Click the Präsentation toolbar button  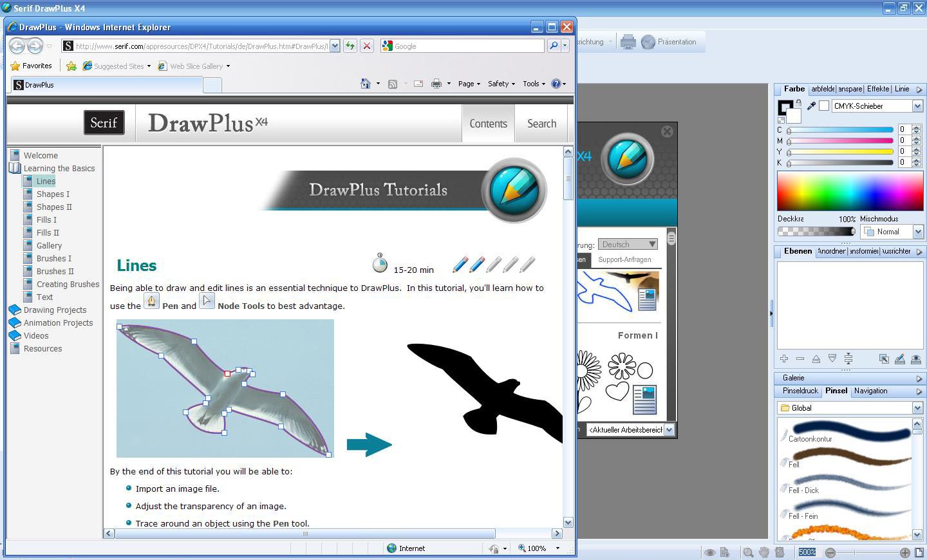[669, 42]
